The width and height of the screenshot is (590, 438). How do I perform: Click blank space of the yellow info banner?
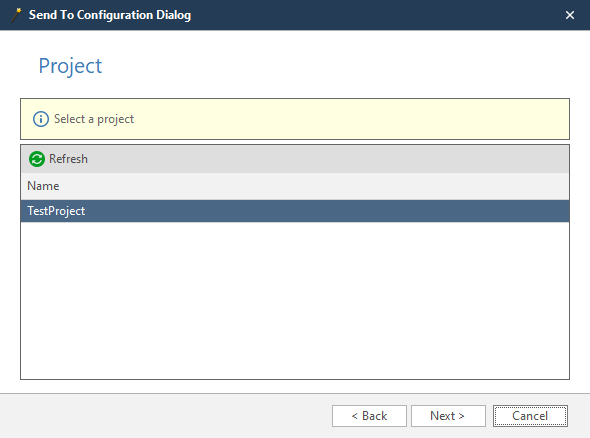tap(350, 119)
